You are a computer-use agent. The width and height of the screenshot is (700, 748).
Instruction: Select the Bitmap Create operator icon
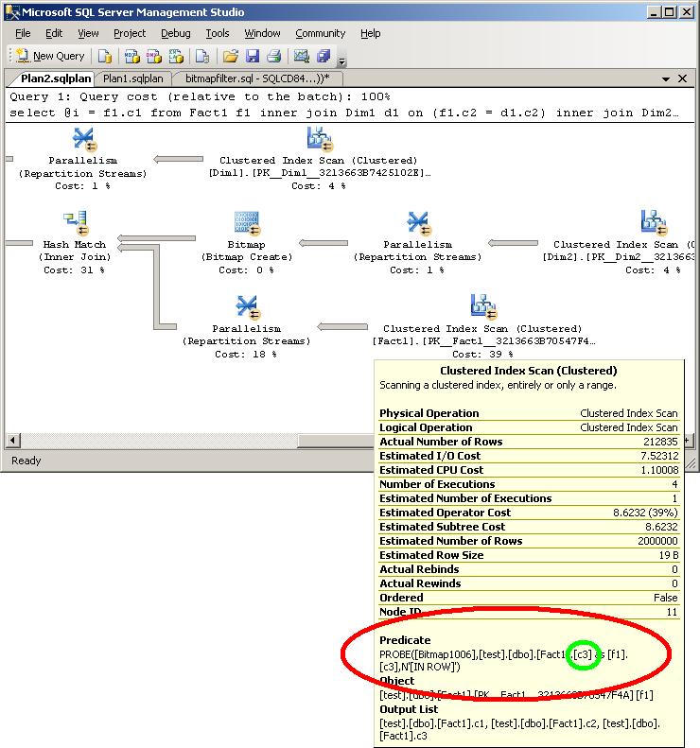247,223
